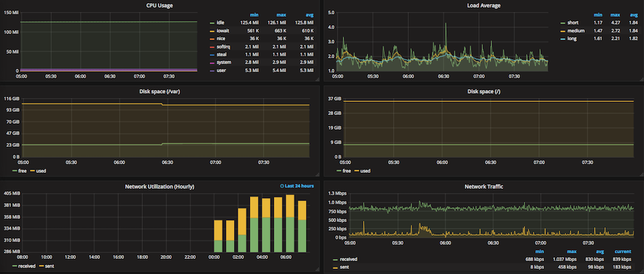Open the Network Traffic panel title menu
Image resolution: width=644 pixels, height=274 pixels.
[x=484, y=186]
